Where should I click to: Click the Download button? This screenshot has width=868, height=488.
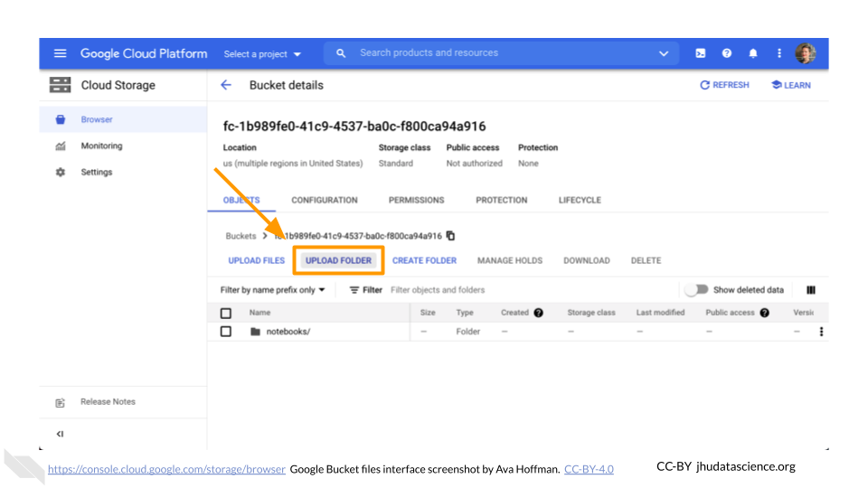coord(587,260)
